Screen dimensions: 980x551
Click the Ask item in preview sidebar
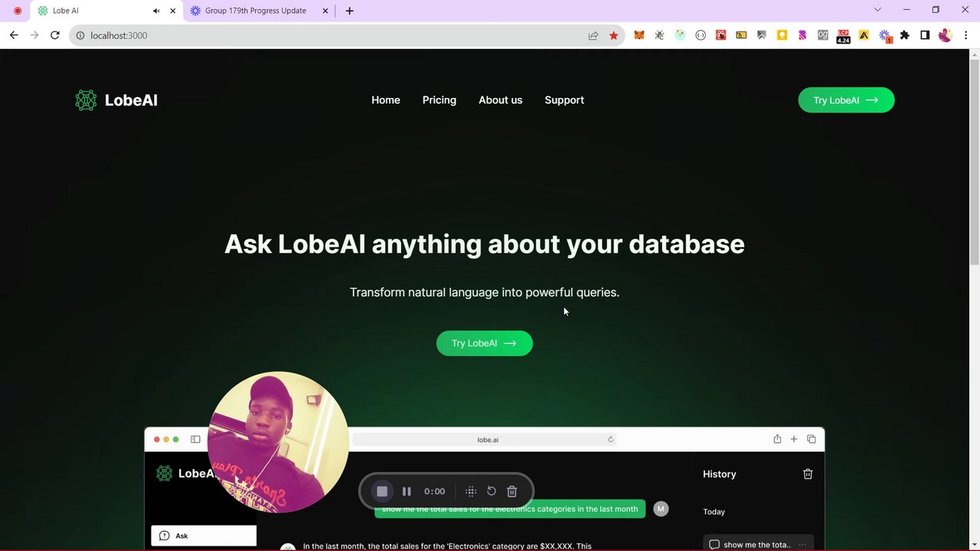(x=204, y=536)
